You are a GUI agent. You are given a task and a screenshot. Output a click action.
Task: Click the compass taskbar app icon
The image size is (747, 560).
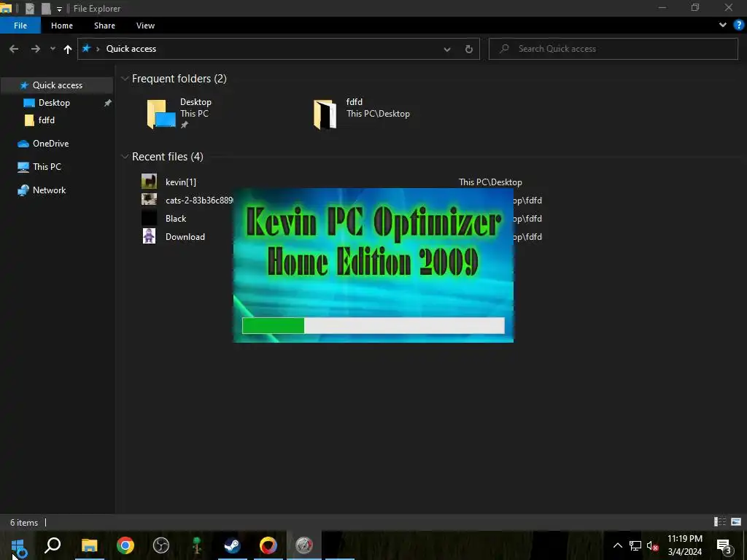[x=304, y=545]
